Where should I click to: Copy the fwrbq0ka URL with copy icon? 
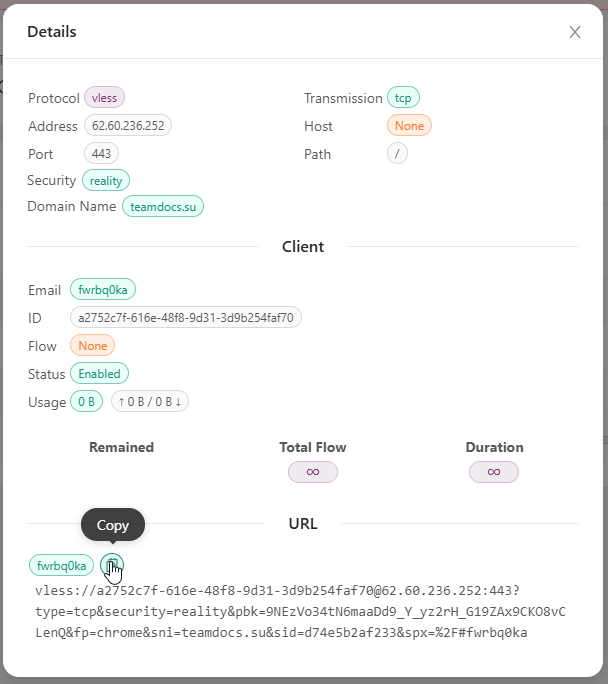(112, 564)
